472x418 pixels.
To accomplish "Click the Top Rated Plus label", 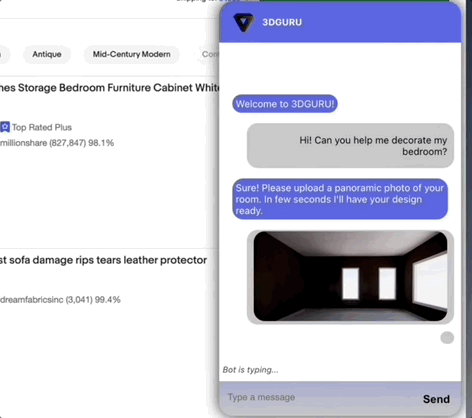I will (x=42, y=127).
